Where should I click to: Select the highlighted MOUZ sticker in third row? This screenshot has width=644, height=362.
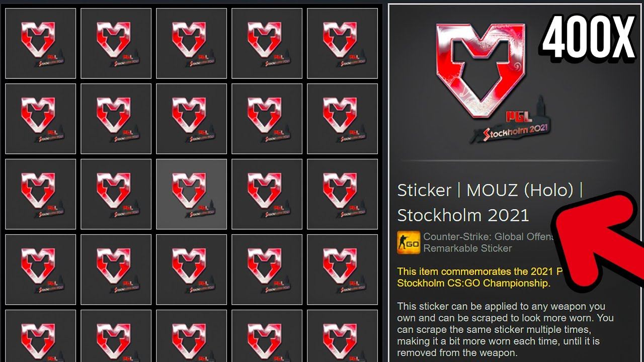(191, 194)
